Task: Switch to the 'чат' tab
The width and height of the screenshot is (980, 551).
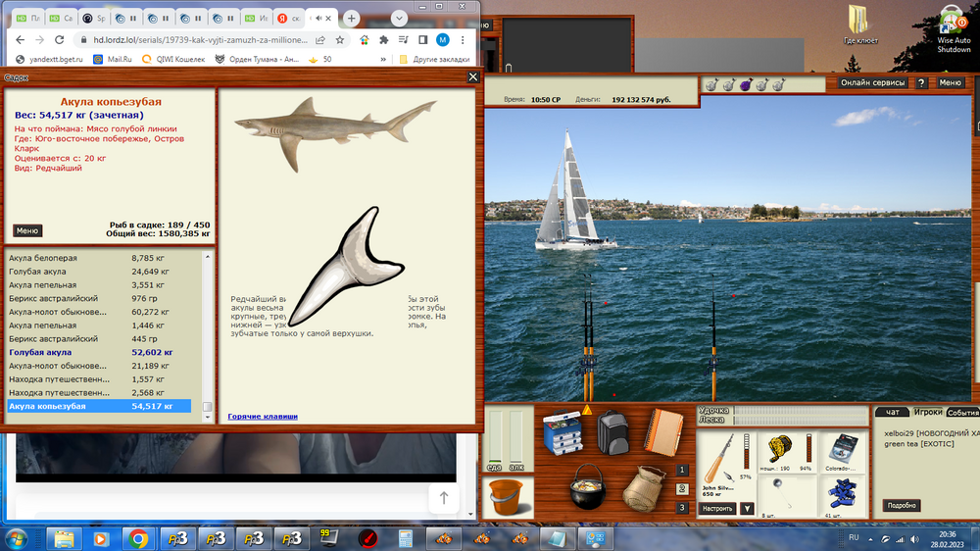Action: click(x=892, y=412)
